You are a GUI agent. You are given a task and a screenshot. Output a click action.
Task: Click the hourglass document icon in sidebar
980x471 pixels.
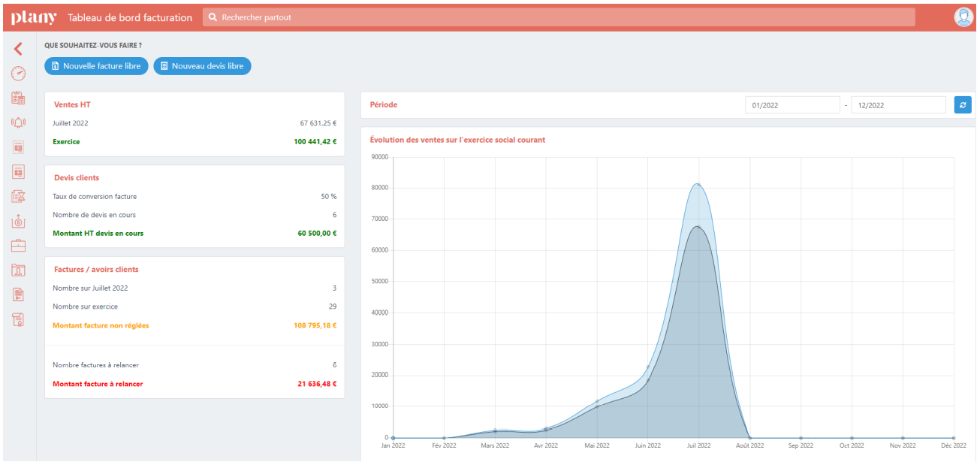click(x=18, y=197)
